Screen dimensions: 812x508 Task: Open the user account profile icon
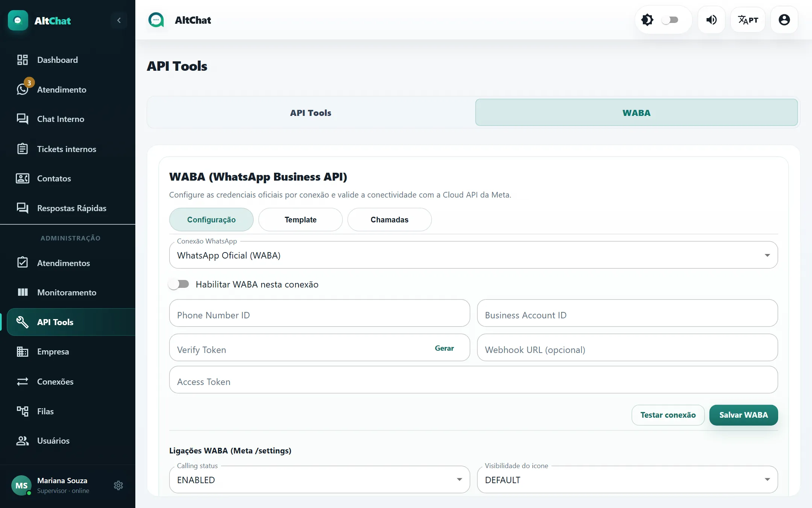pos(784,20)
